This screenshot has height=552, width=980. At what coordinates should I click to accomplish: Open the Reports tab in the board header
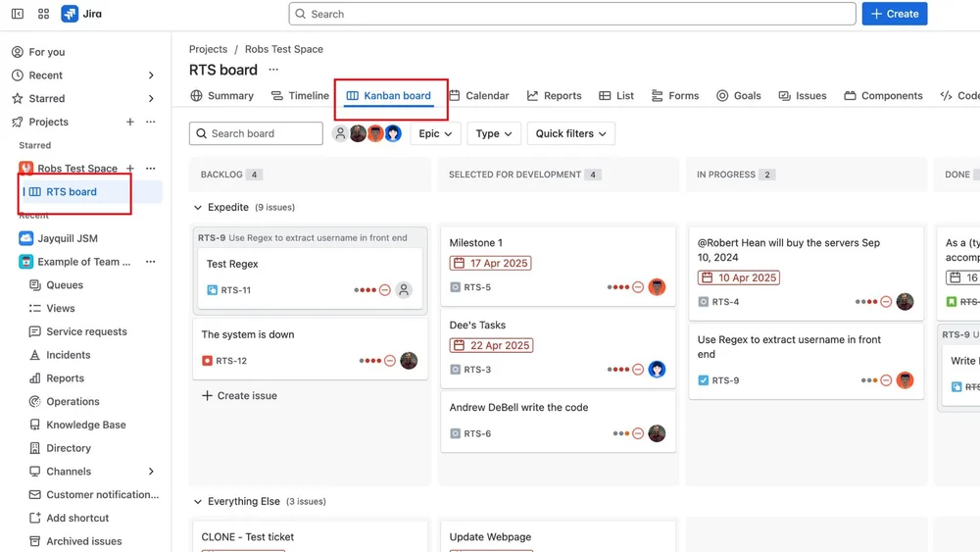[554, 96]
